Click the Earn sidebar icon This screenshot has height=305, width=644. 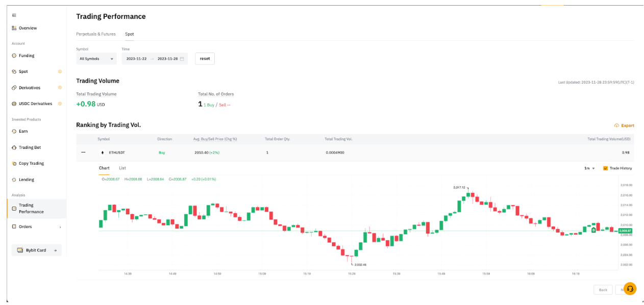click(x=14, y=131)
